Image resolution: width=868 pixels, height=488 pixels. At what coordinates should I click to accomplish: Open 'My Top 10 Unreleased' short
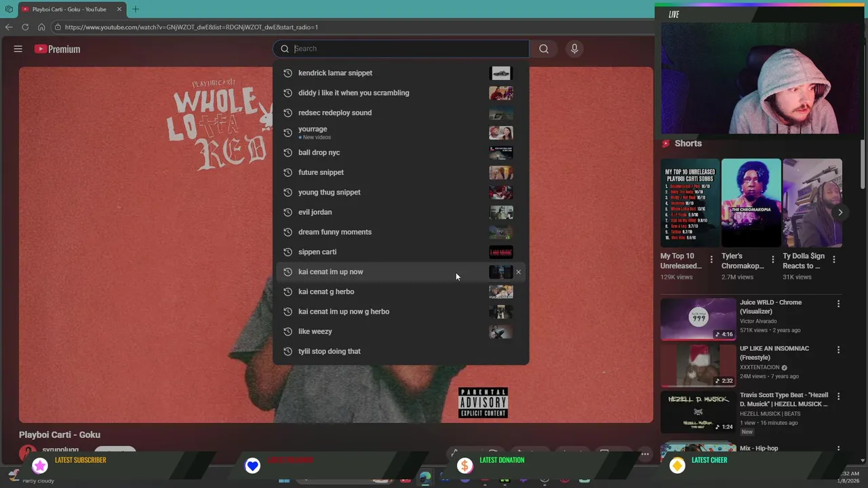690,203
